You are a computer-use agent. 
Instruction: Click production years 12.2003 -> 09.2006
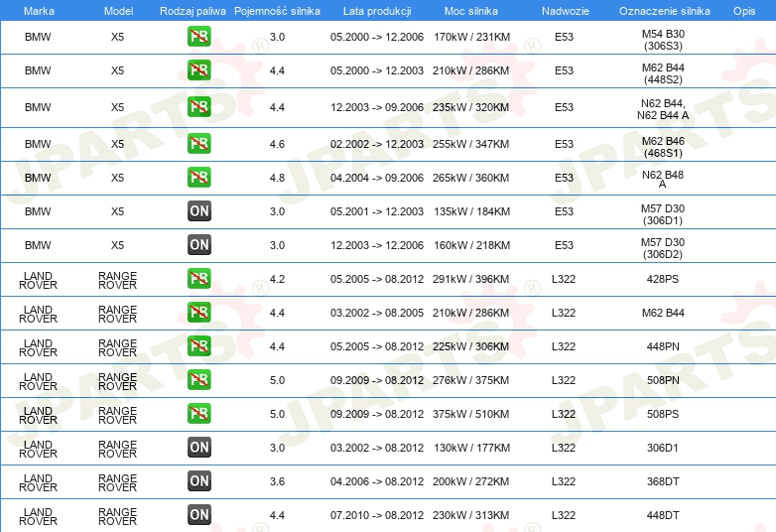(x=377, y=107)
